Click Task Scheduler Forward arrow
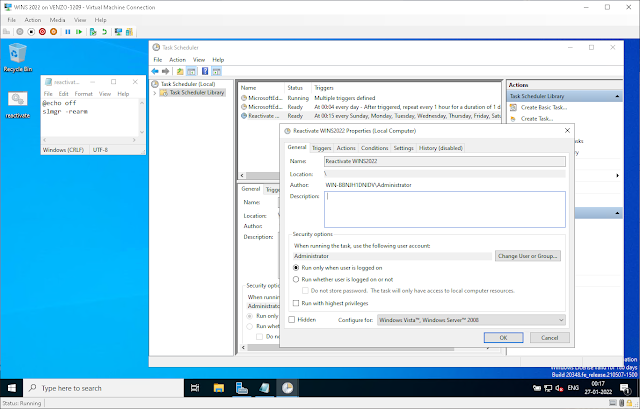The width and height of the screenshot is (640, 409). point(165,71)
